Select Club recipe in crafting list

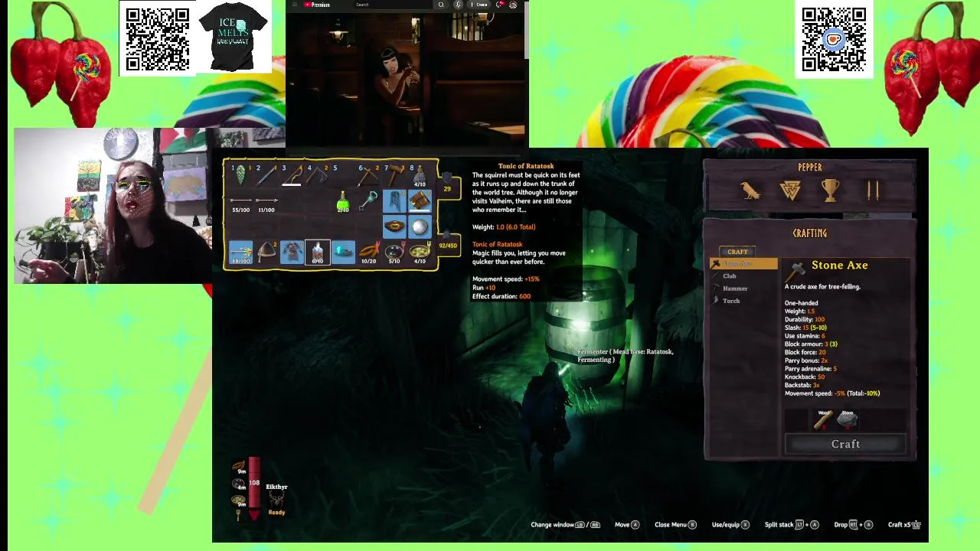(x=744, y=276)
